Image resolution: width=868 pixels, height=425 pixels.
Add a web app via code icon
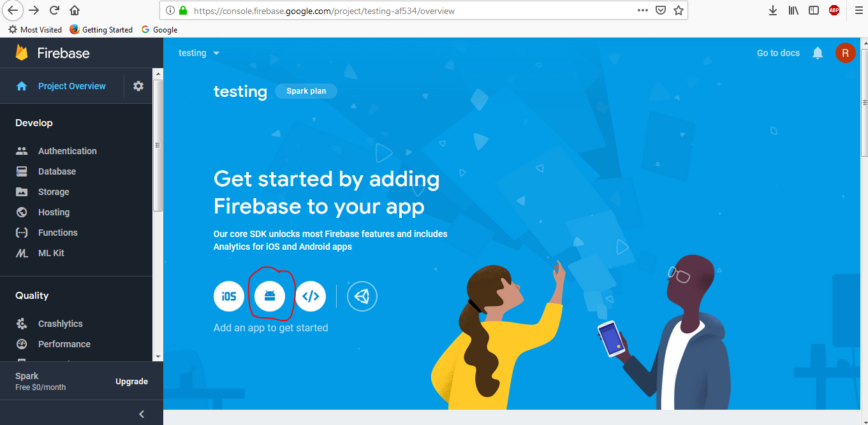coord(311,296)
